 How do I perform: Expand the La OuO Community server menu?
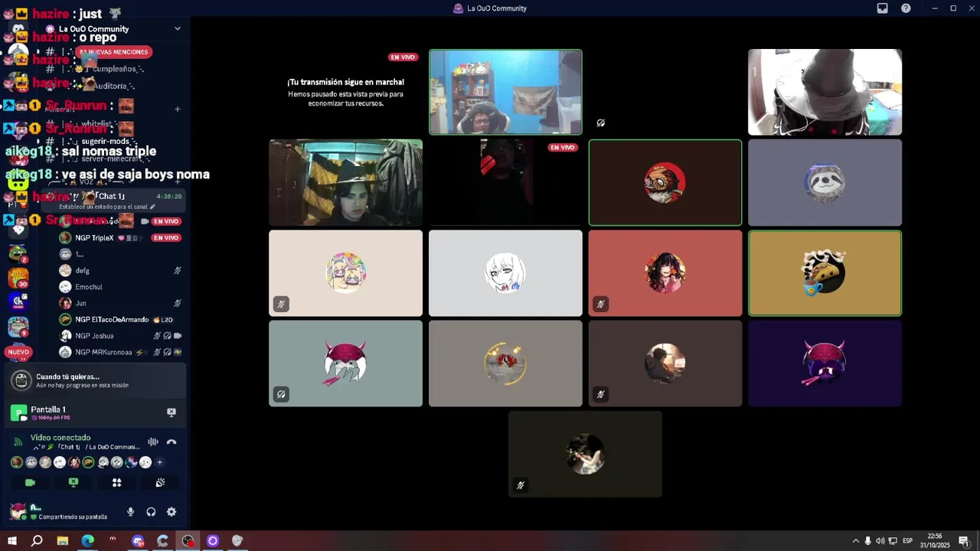click(x=178, y=29)
